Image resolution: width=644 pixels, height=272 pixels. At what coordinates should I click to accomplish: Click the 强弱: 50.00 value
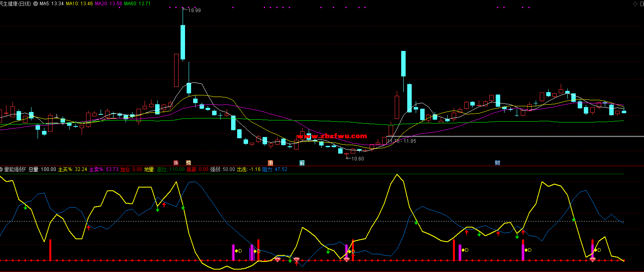(x=223, y=169)
